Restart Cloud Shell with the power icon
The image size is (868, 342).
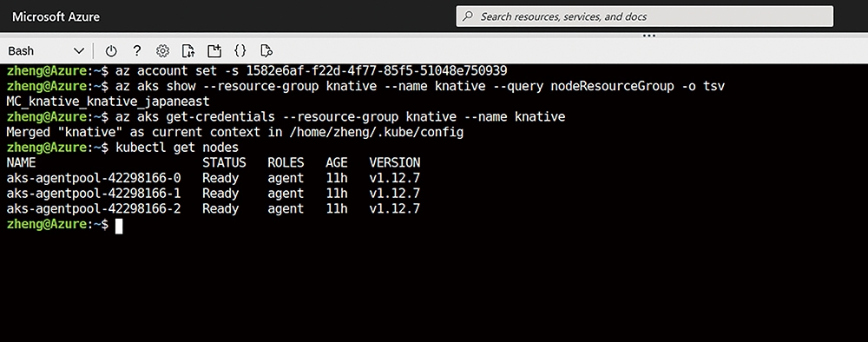point(111,51)
